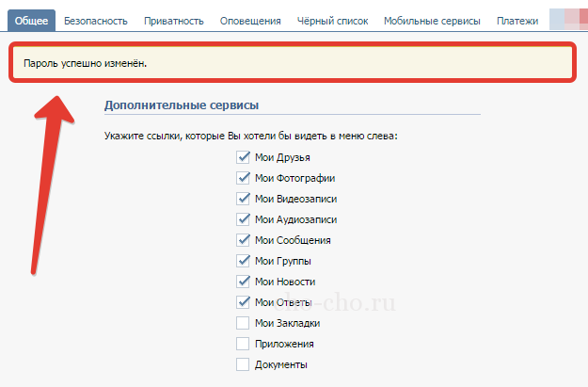Toggle the Мои Сообщения checkbox

tap(243, 240)
